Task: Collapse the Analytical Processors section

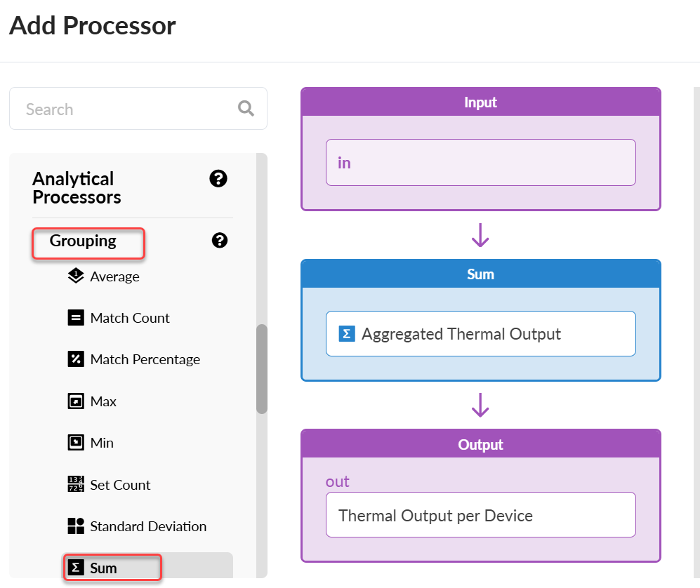Action: 73,188
